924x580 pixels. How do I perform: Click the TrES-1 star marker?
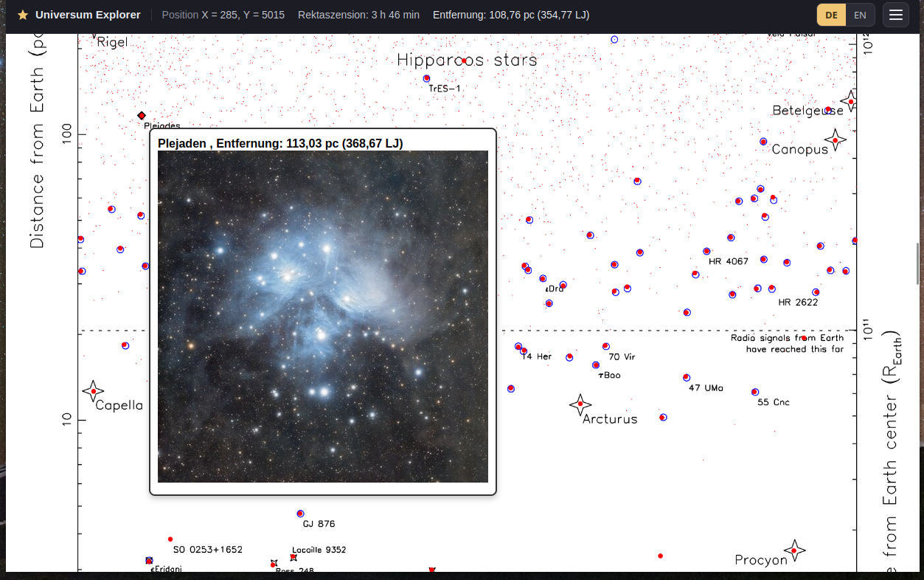[x=426, y=78]
